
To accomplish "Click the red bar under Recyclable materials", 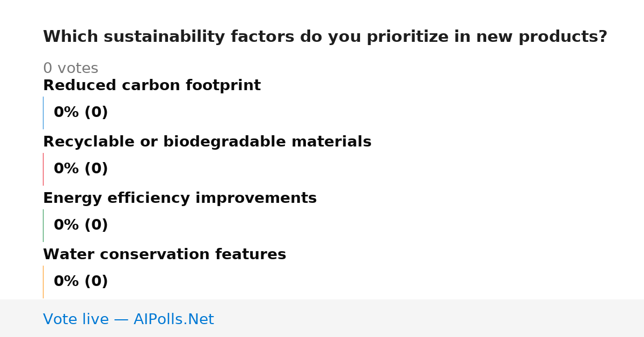I will pos(43,169).
